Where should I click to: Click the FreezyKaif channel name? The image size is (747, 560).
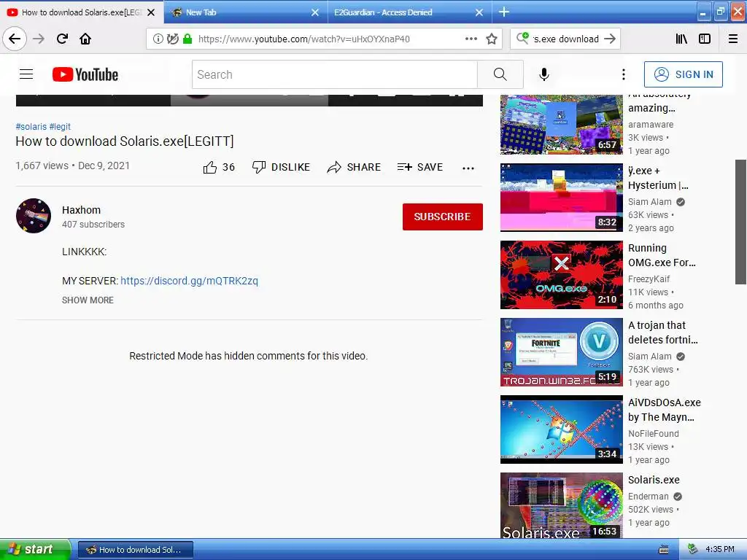[x=649, y=279]
